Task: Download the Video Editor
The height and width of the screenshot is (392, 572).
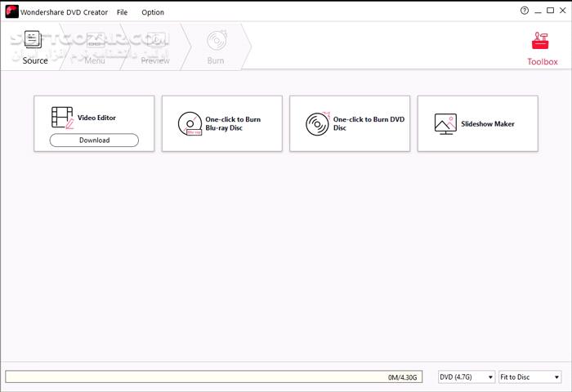Action: click(x=94, y=140)
